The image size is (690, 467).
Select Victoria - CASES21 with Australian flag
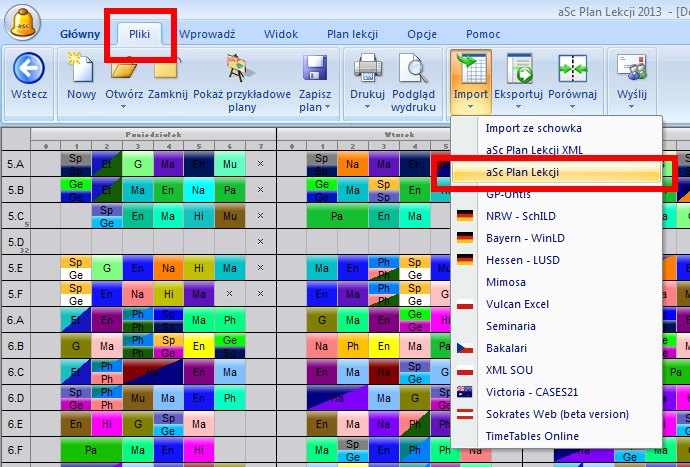(557, 392)
